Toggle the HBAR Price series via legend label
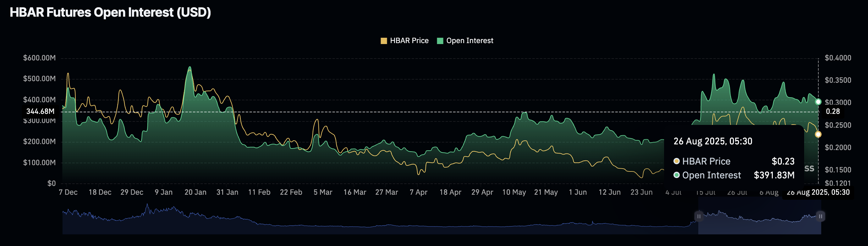Viewport: 868px width, 246px height. 409,41
